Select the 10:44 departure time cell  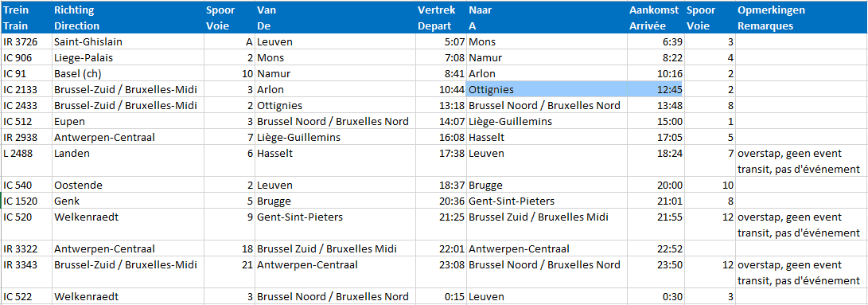[442, 89]
